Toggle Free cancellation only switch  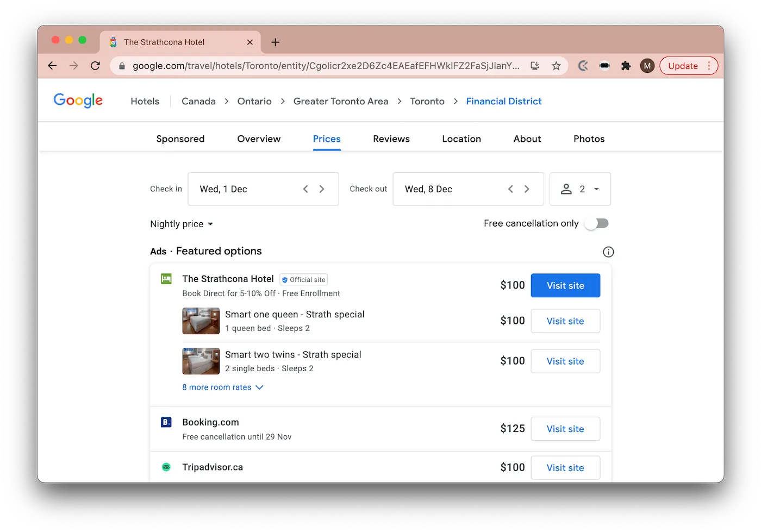pos(597,223)
